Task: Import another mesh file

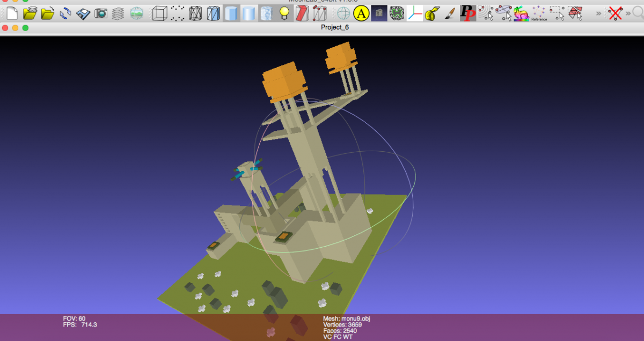Action: pyautogui.click(x=47, y=12)
